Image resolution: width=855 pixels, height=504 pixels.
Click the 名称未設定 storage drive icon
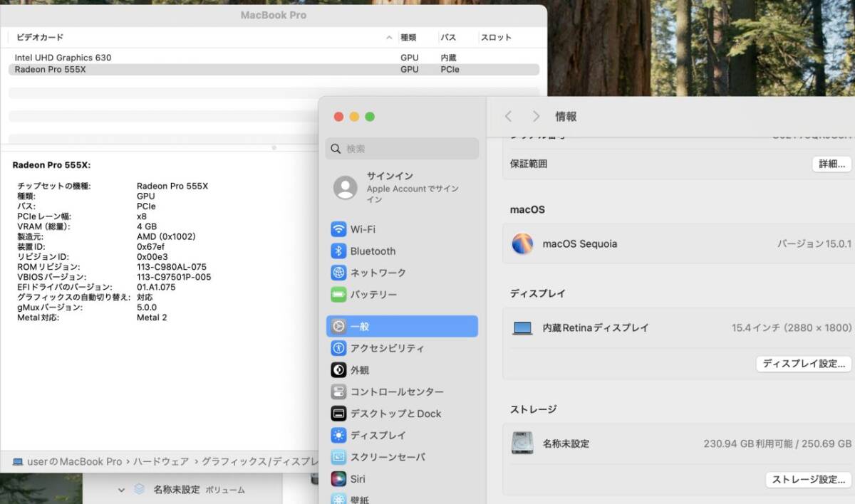coord(522,443)
